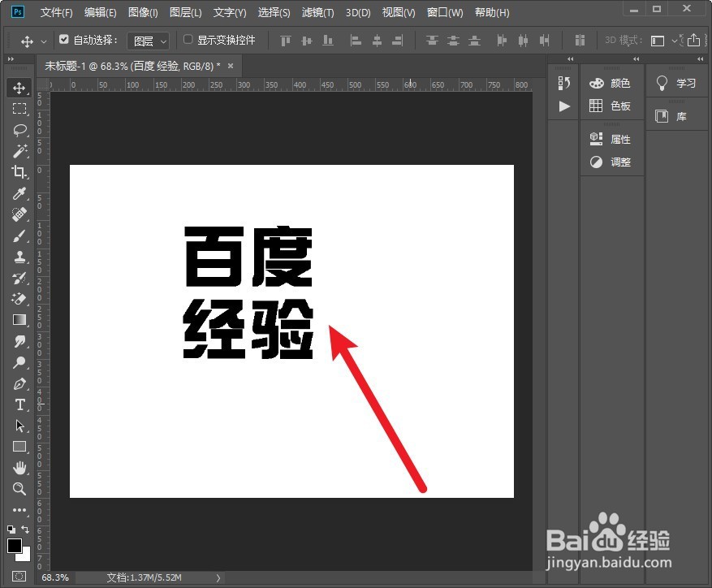This screenshot has height=588, width=712.
Task: Open the 帮助(H) menu
Action: 492,12
